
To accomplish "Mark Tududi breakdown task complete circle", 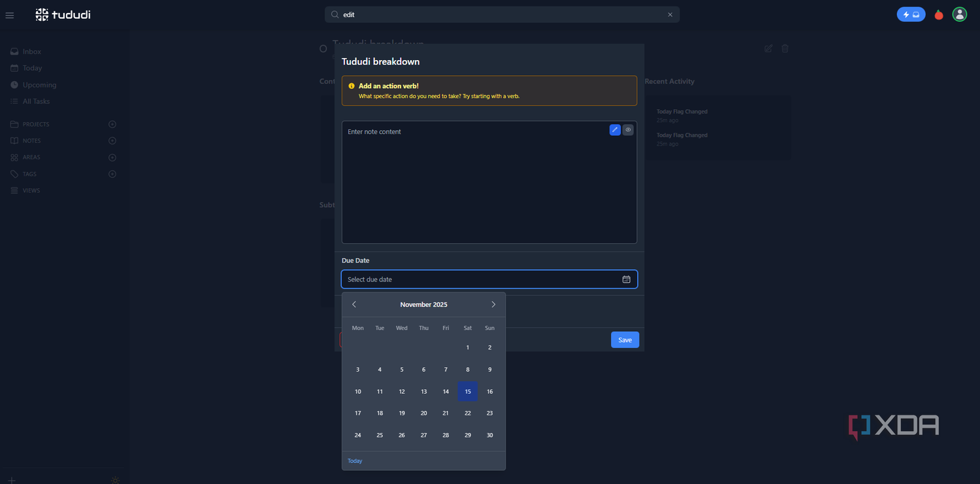I will point(323,49).
